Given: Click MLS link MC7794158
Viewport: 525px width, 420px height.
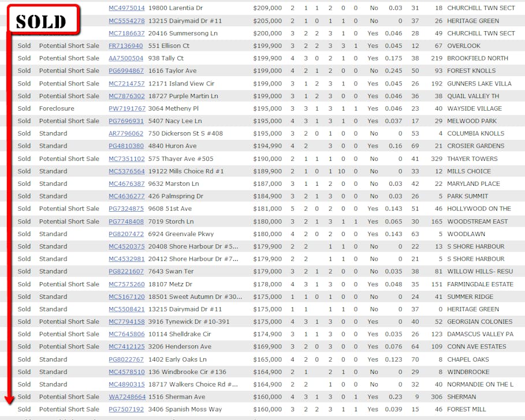Looking at the screenshot, I should [126, 322].
